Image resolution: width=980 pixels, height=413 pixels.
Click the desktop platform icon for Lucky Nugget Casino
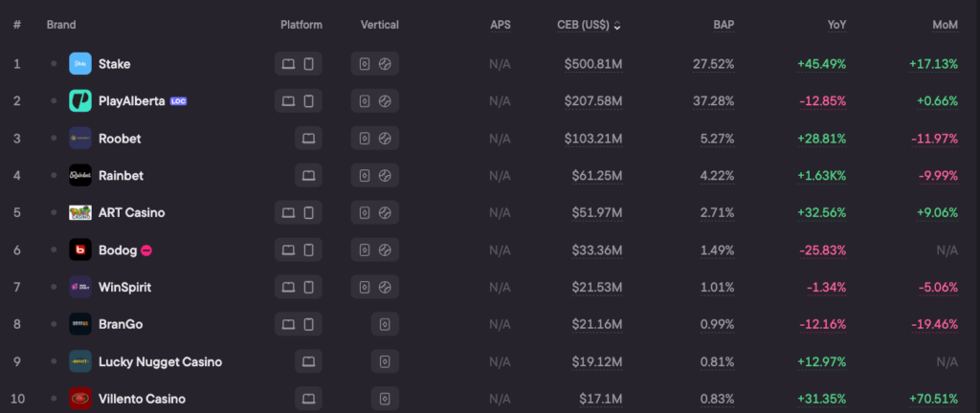point(308,361)
